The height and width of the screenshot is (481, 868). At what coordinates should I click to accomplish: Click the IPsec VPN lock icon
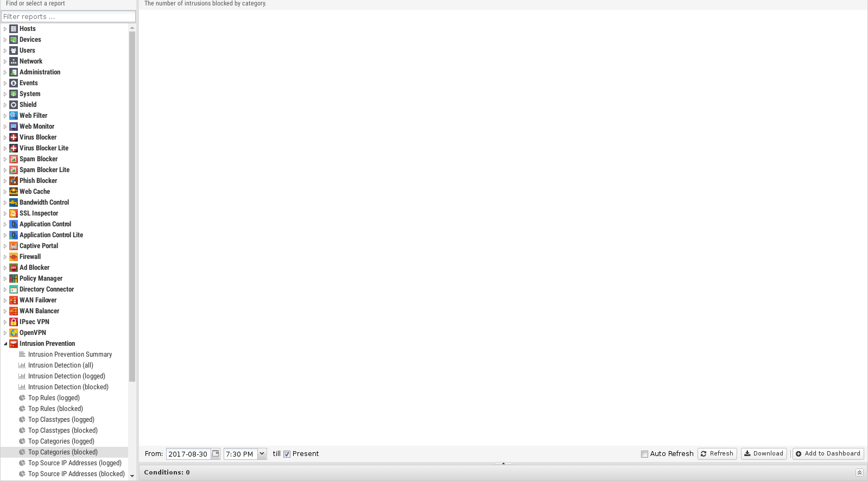pos(14,322)
